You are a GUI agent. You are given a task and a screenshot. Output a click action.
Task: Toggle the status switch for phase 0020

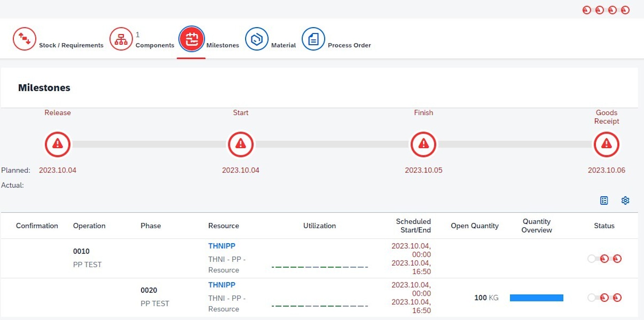click(x=592, y=298)
